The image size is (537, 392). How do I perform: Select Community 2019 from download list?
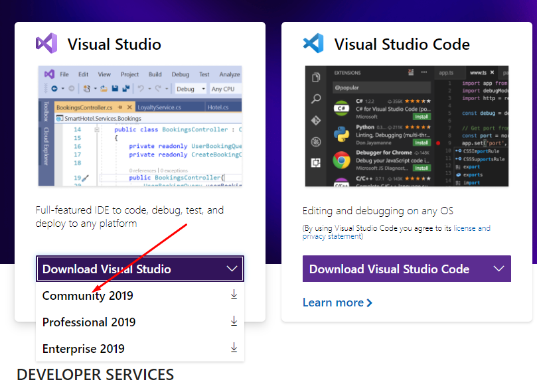click(88, 296)
